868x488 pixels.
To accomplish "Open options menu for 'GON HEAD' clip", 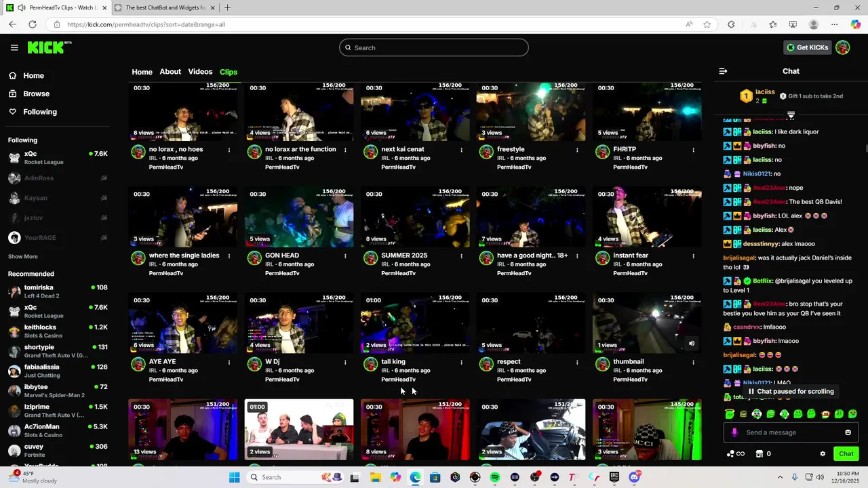I will [345, 256].
